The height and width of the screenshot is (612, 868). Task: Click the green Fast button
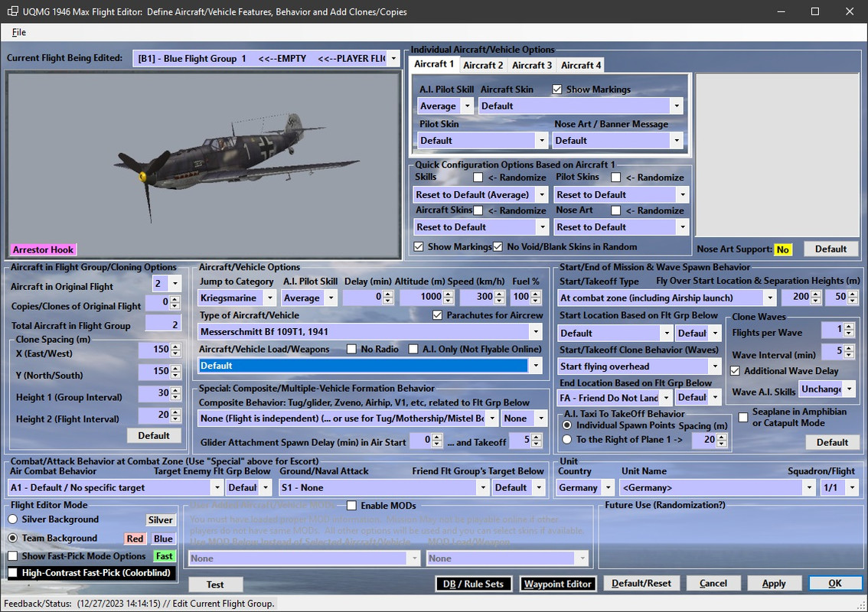[164, 556]
